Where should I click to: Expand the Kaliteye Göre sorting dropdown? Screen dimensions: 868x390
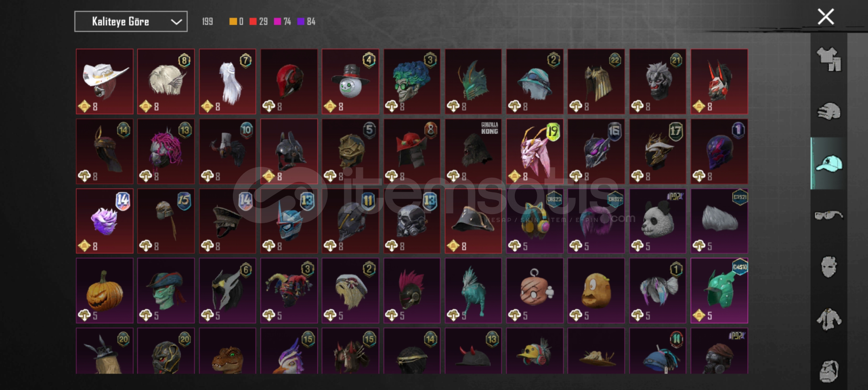pyautogui.click(x=131, y=22)
